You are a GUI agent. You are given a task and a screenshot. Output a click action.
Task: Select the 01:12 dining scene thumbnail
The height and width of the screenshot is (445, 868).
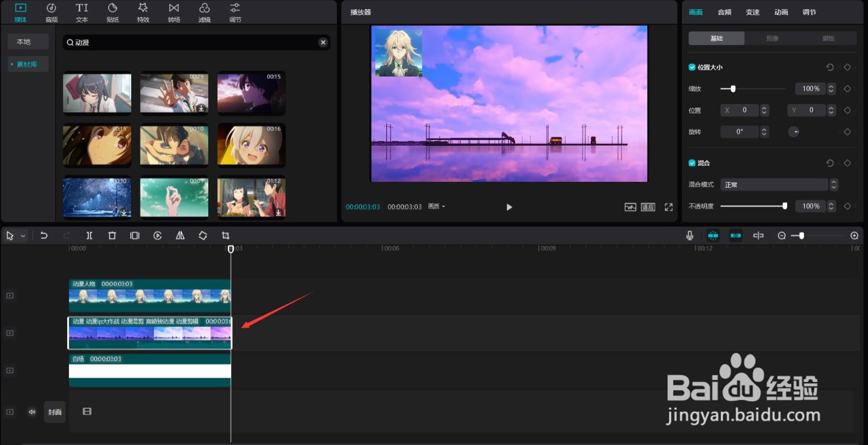tap(251, 198)
